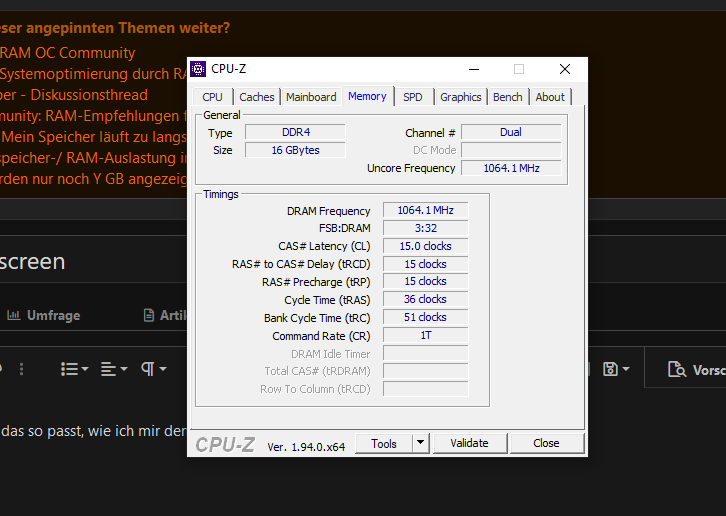
Task: Click the empty Row To Column field
Action: coord(426,389)
